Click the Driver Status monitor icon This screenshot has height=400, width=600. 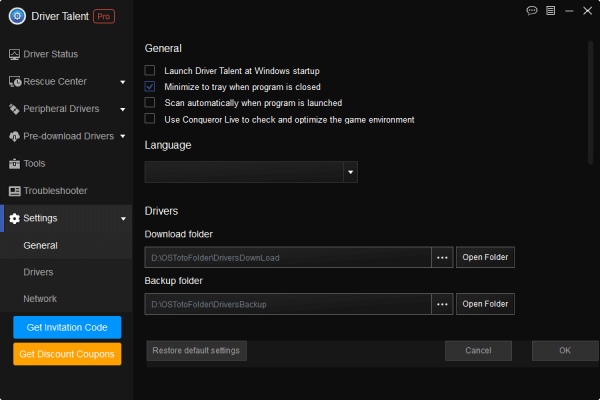(14, 54)
